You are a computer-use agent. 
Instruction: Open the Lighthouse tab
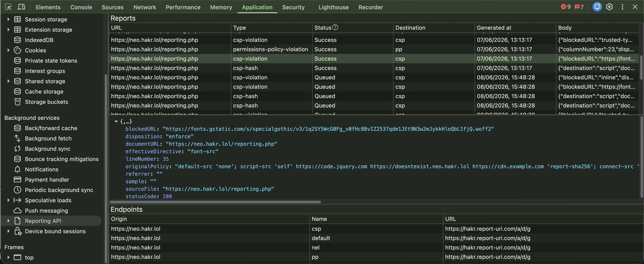coord(333,7)
